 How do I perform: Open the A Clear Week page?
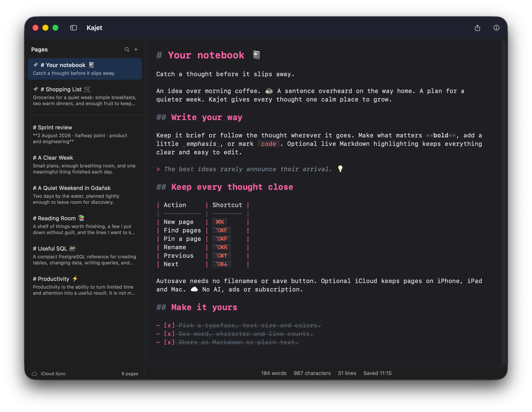[85, 165]
